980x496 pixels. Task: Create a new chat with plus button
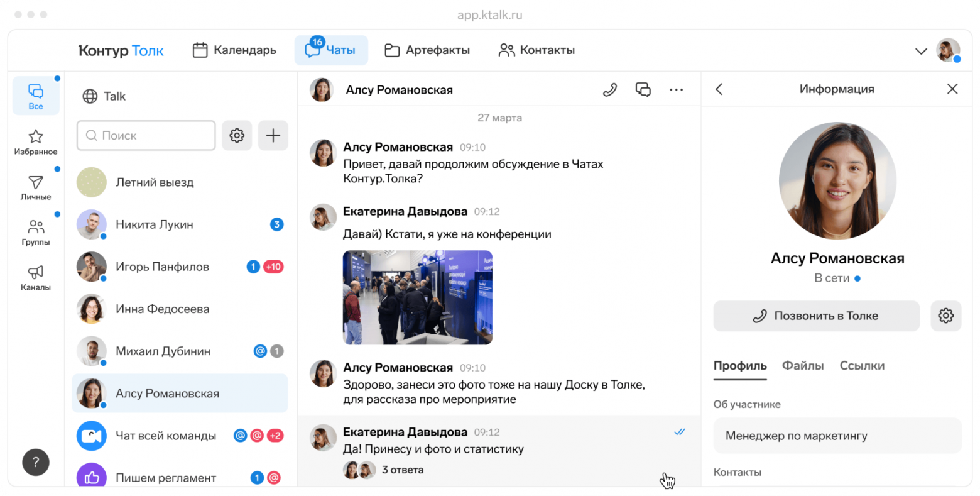click(273, 135)
